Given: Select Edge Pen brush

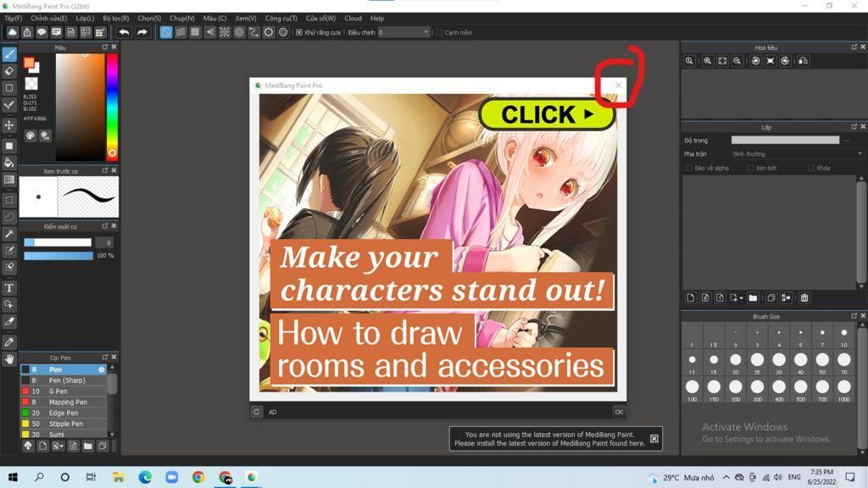Looking at the screenshot, I should click(64, 413).
